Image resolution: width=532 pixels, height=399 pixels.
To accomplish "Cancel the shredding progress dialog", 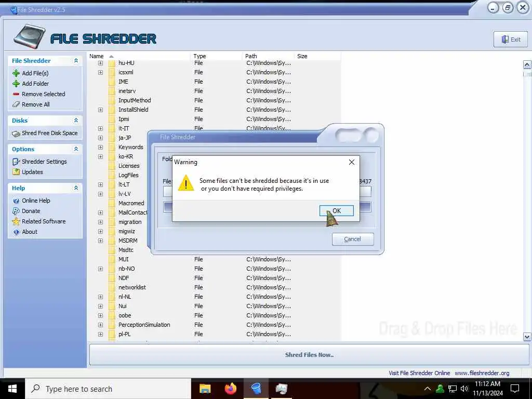I will (353, 239).
